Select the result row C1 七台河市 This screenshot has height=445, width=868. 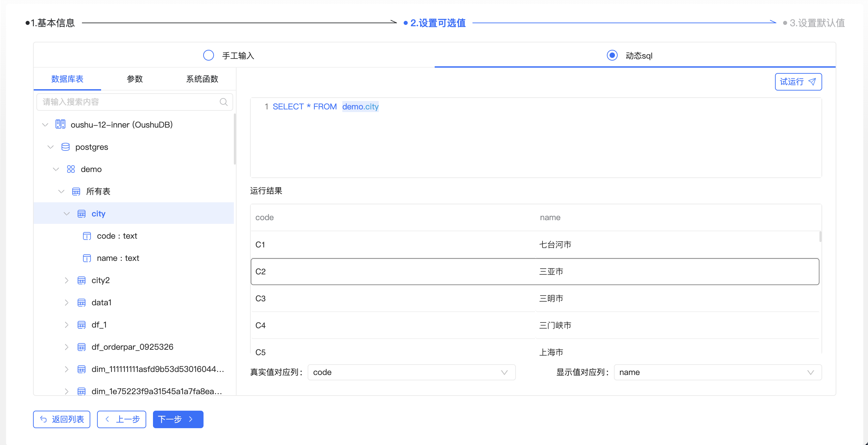pyautogui.click(x=535, y=245)
